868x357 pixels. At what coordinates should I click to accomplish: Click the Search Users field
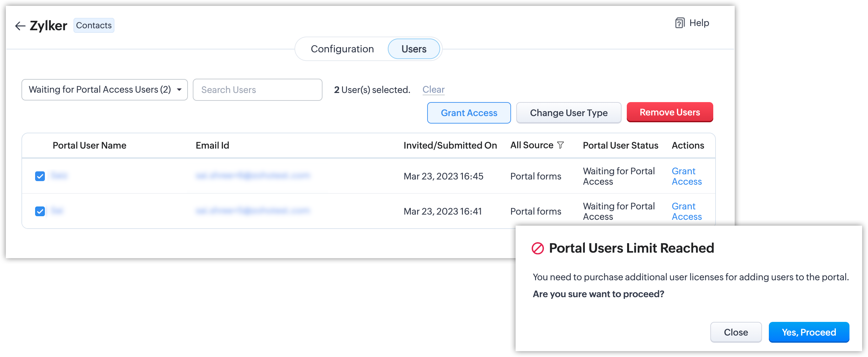pos(257,90)
